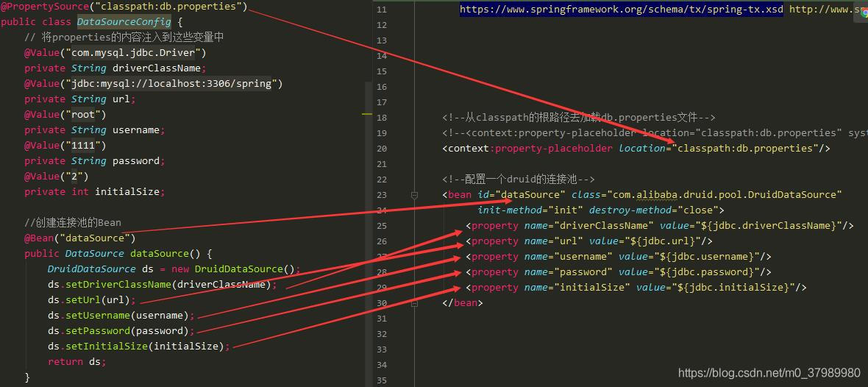Click the @Value("2") annotation
This screenshot has height=387, width=868.
click(x=56, y=177)
